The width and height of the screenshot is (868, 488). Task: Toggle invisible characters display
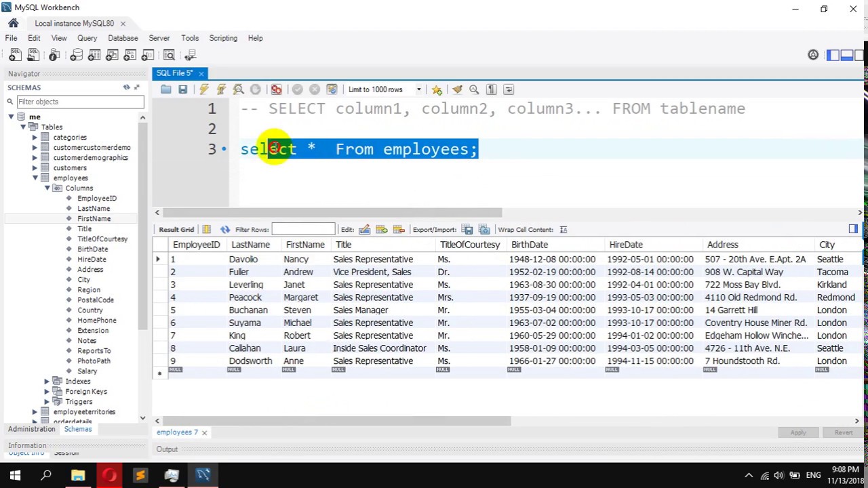tap(492, 89)
